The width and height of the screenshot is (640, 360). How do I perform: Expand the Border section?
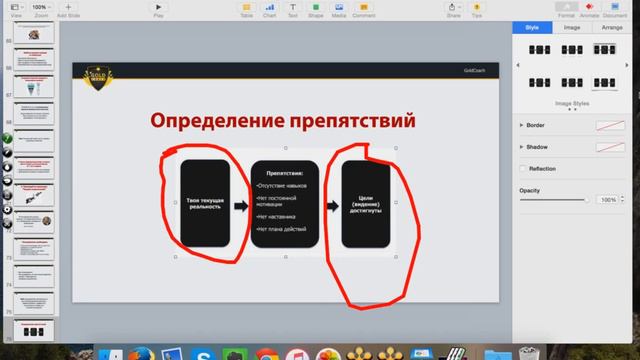point(521,125)
